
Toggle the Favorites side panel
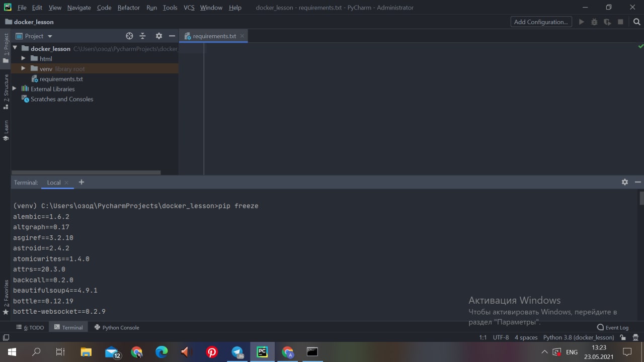click(x=6, y=298)
